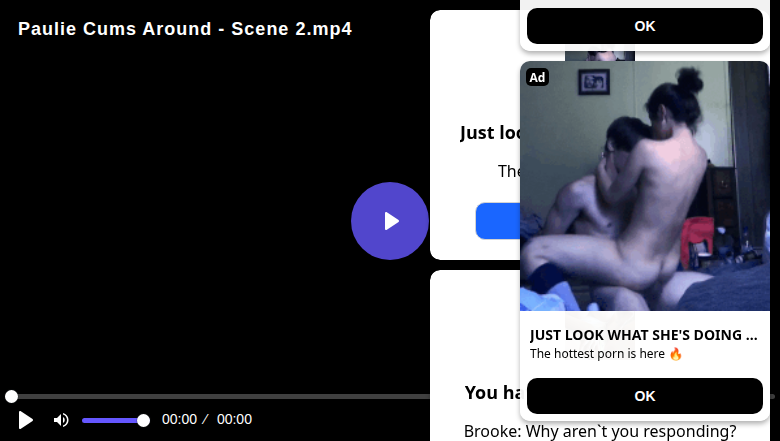Click the "Just loo..." card heading
The image size is (780, 441).
pos(489,133)
